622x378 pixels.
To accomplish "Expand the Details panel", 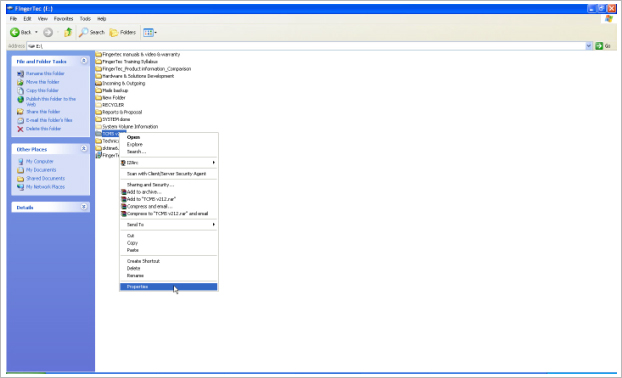I will pyautogui.click(x=84, y=207).
